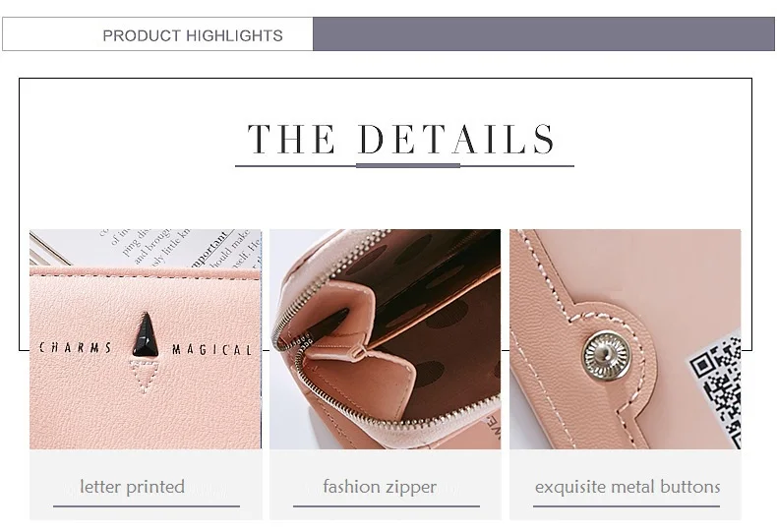Click the MAGICAL embossed text on wallet
The height and width of the screenshot is (532, 777).
212,350
